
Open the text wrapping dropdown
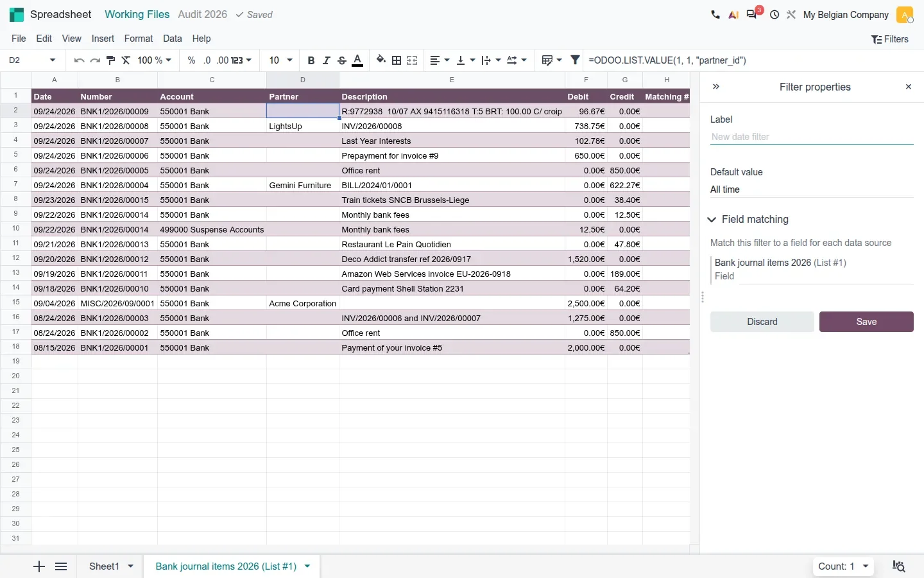(491, 60)
